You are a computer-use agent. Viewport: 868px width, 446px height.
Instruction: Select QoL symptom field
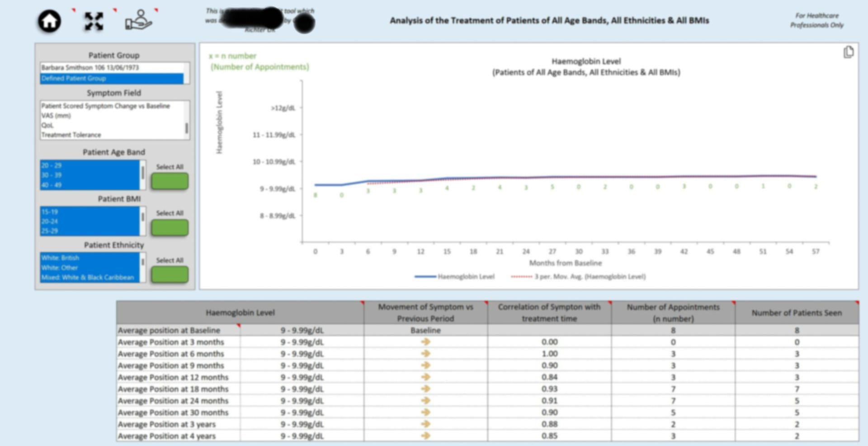coord(112,125)
